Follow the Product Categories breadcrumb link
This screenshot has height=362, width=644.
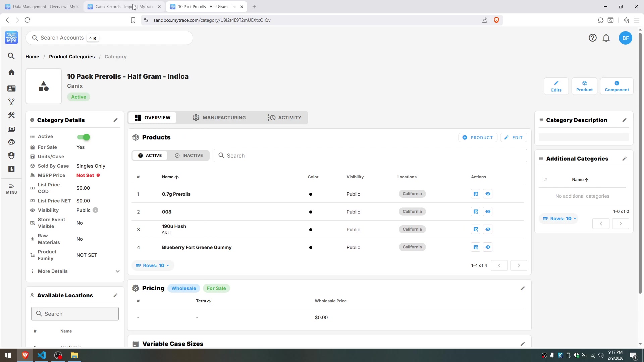(72, 57)
